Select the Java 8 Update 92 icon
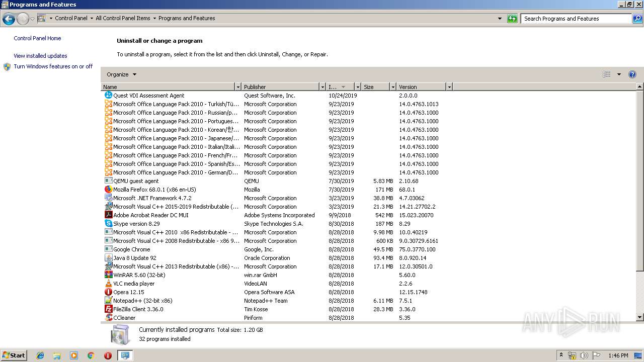This screenshot has height=362, width=644. (x=108, y=257)
